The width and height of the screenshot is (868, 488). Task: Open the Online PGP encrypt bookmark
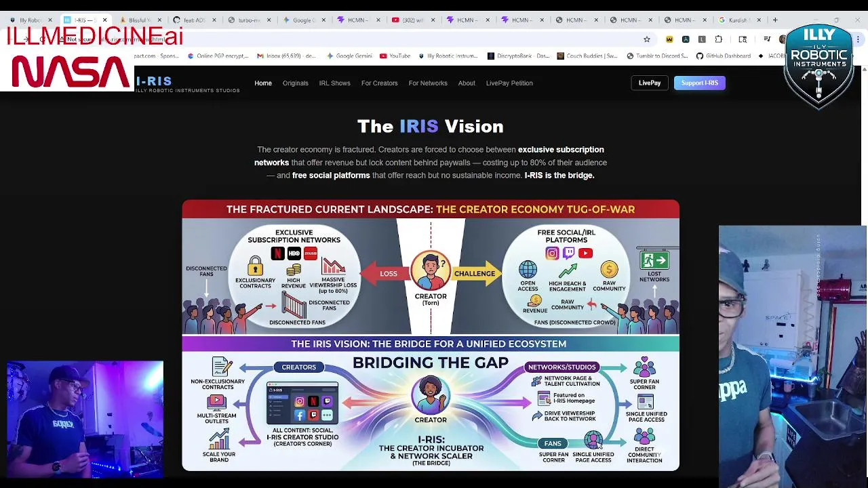click(218, 56)
